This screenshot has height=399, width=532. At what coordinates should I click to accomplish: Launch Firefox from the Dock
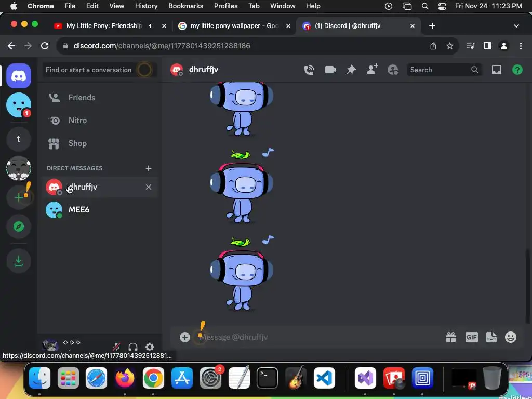tap(125, 378)
